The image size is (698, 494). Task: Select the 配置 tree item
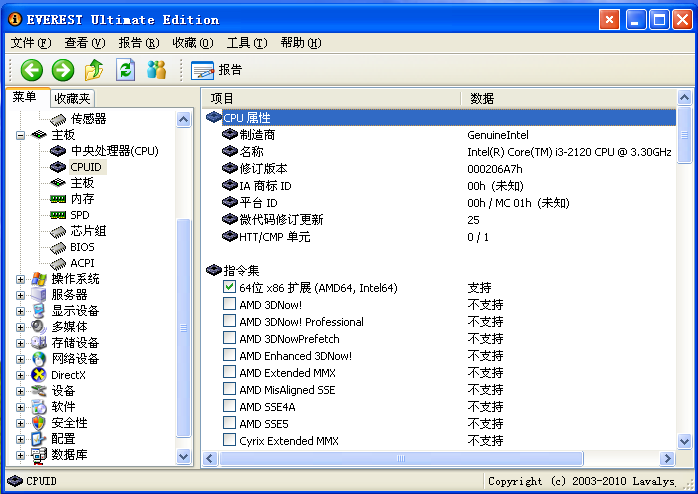point(63,439)
